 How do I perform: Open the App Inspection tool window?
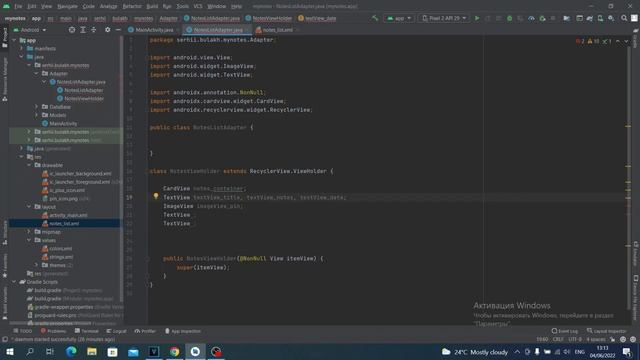183,331
